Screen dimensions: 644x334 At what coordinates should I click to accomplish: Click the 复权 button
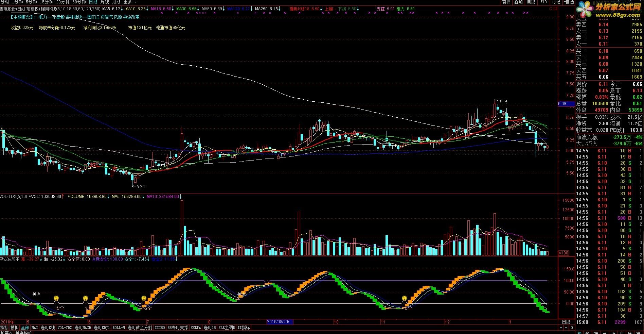point(506,2)
